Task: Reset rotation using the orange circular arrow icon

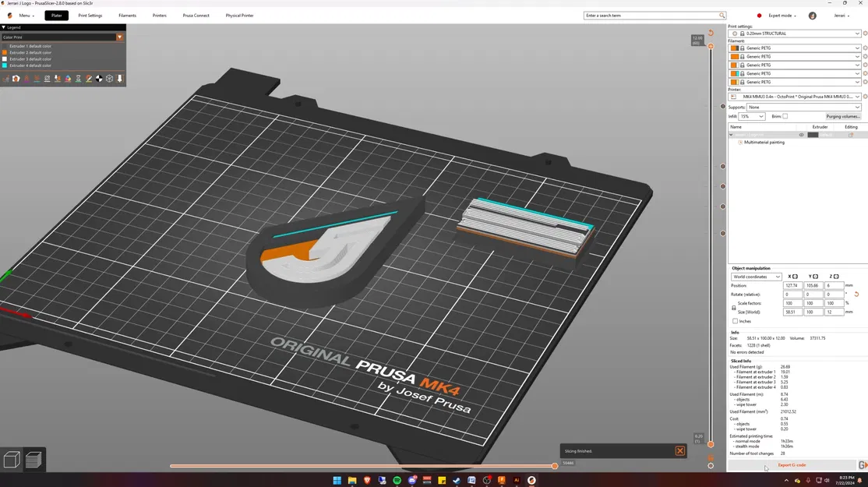Action: coord(856,295)
